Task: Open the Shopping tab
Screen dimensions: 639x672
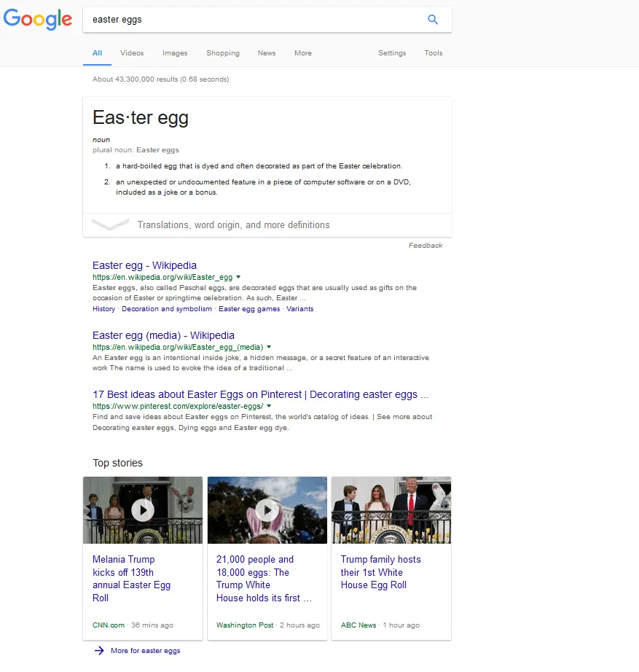Action: coord(223,53)
